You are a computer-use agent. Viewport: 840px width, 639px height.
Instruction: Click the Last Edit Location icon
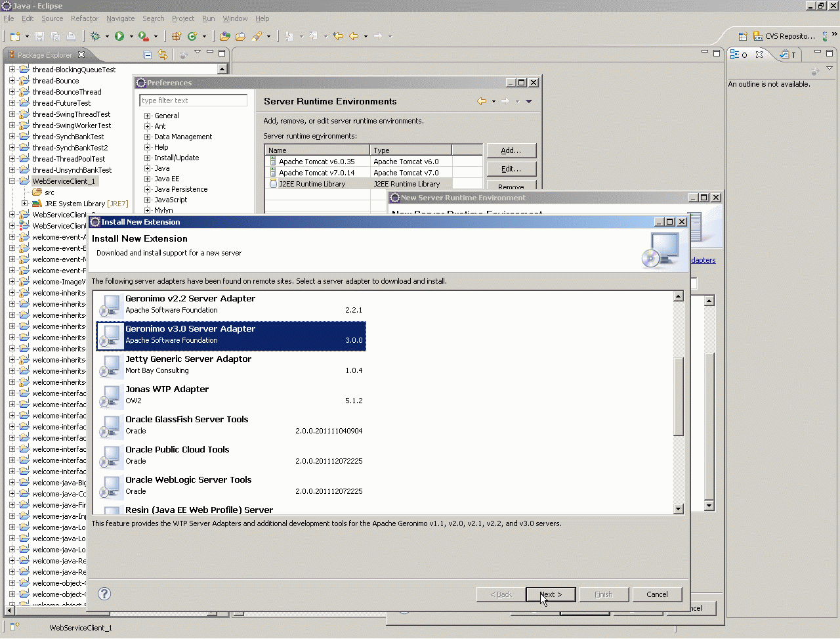click(x=338, y=36)
